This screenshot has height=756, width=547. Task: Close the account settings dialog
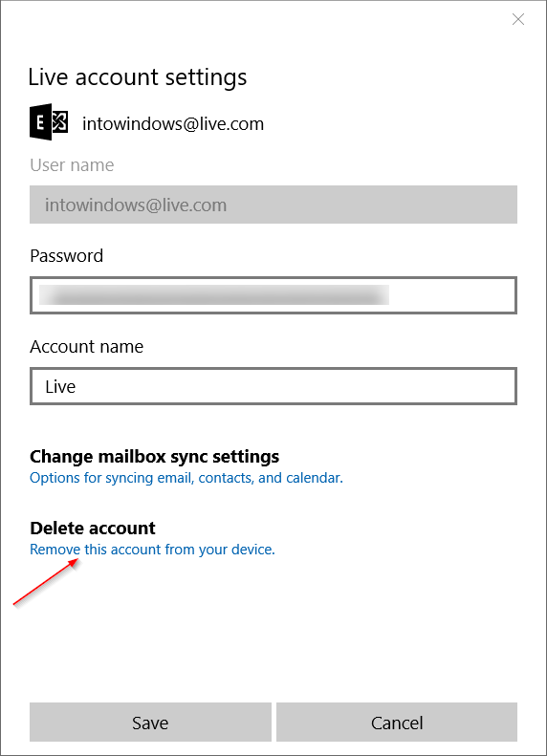pos(518,19)
